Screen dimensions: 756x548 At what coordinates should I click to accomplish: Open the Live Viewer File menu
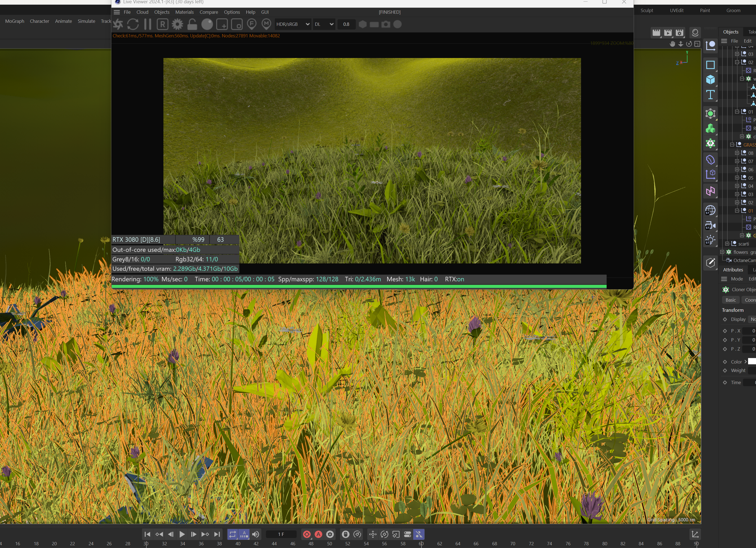127,12
